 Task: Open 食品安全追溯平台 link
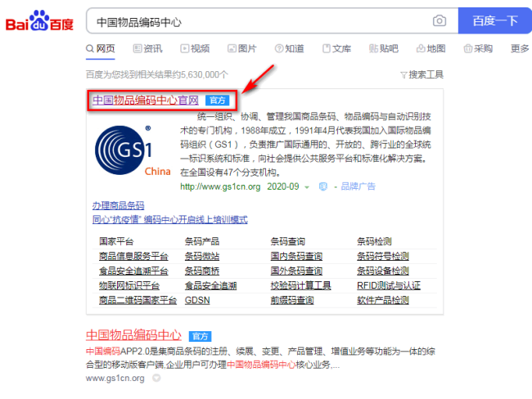tap(133, 271)
